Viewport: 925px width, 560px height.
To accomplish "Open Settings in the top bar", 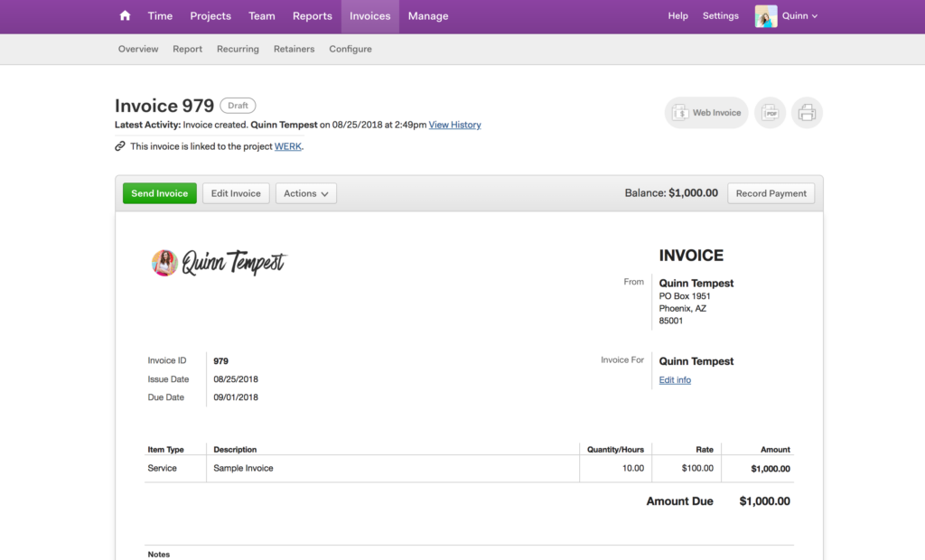I will 720,16.
